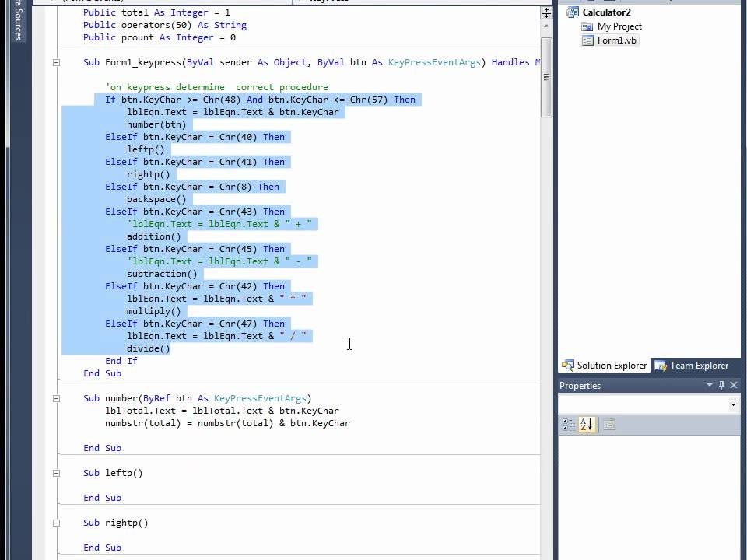The width and height of the screenshot is (747, 560).
Task: Click the 'End If' line
Action: pos(121,361)
